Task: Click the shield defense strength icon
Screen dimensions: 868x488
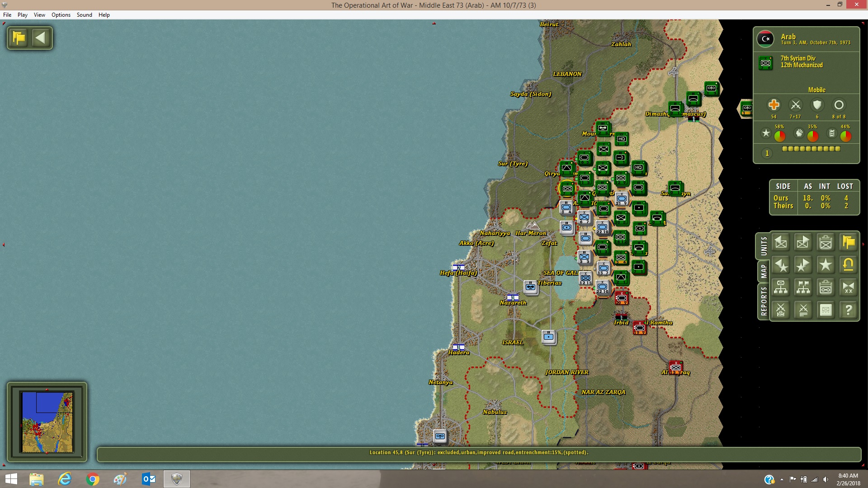Action: (x=817, y=105)
